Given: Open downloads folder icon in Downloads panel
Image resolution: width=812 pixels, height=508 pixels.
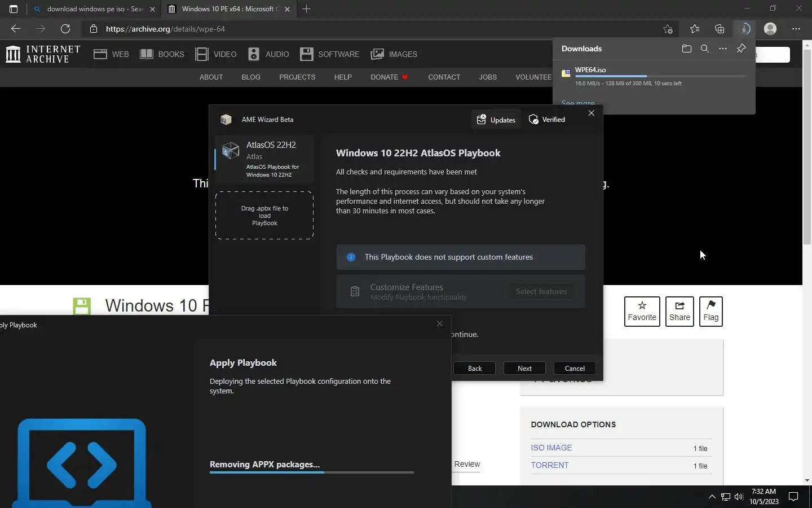Looking at the screenshot, I should [687, 49].
